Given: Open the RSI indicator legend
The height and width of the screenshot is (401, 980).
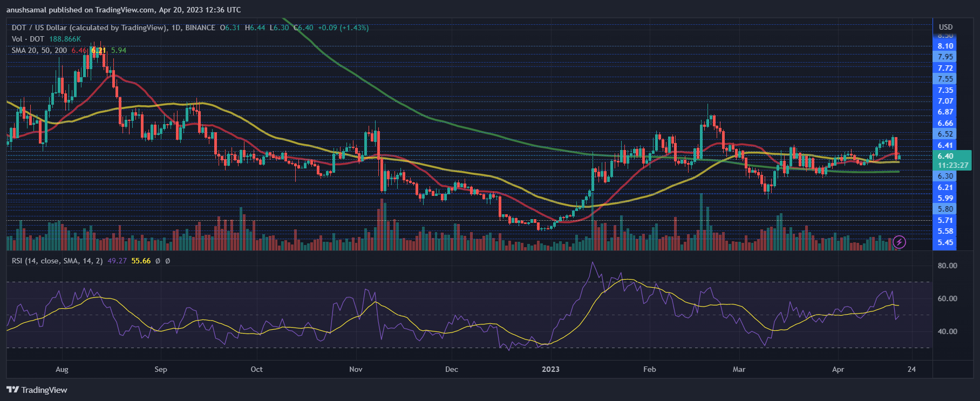Looking at the screenshot, I should pyautogui.click(x=57, y=261).
